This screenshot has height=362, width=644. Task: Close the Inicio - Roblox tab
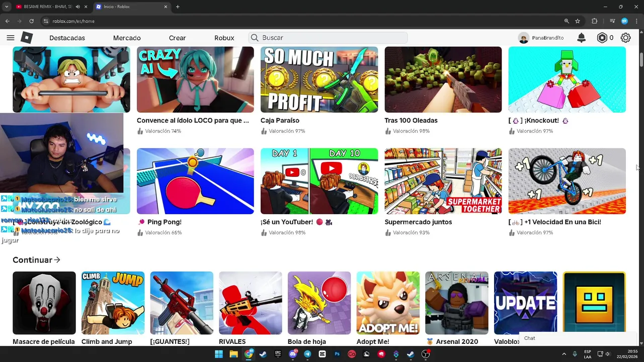coord(166,7)
